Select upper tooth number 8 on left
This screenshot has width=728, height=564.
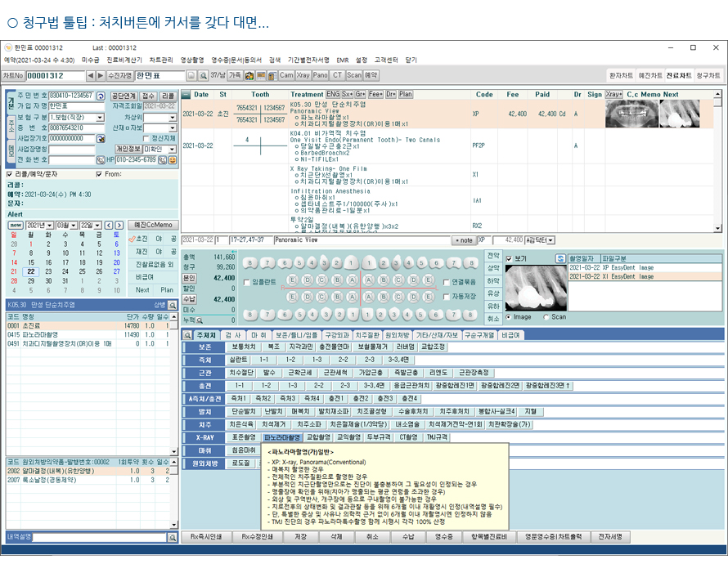click(251, 263)
